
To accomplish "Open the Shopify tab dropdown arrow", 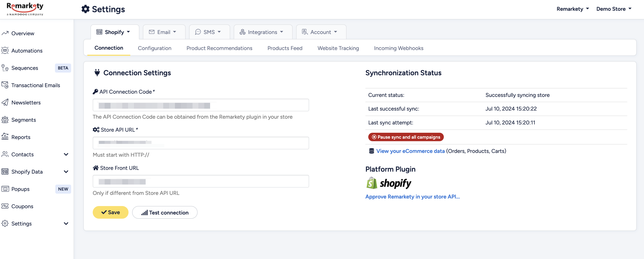I will (128, 32).
